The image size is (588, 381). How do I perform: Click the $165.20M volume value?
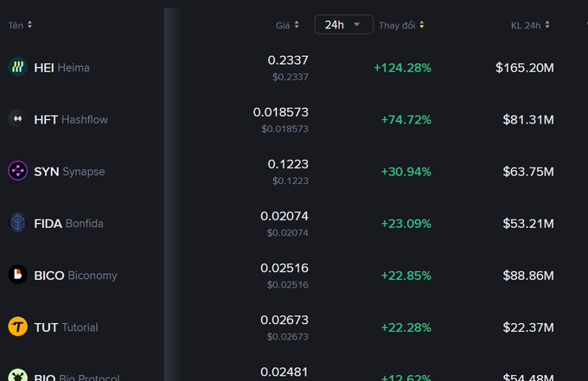tap(525, 67)
